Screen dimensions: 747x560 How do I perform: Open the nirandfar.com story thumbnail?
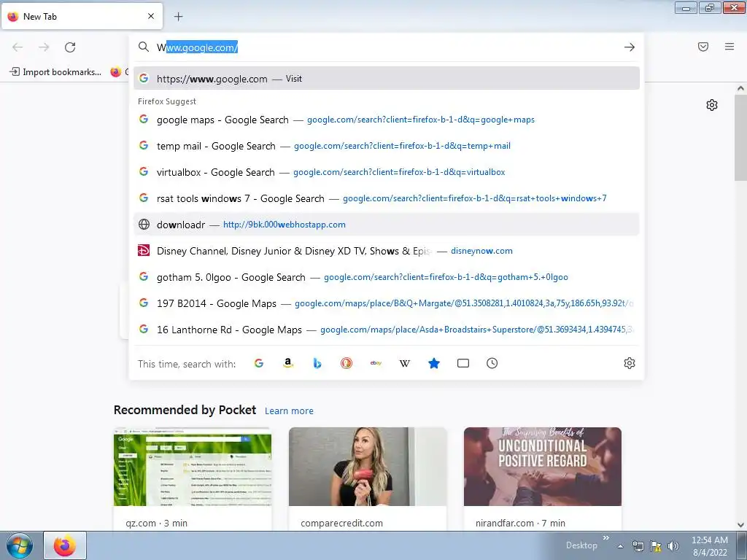coord(543,467)
